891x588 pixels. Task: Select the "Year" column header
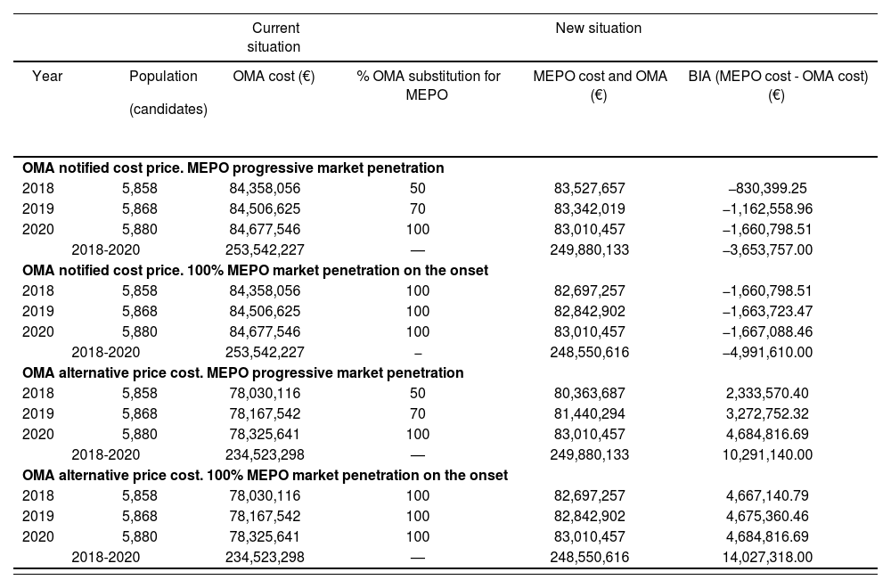pyautogui.click(x=47, y=77)
